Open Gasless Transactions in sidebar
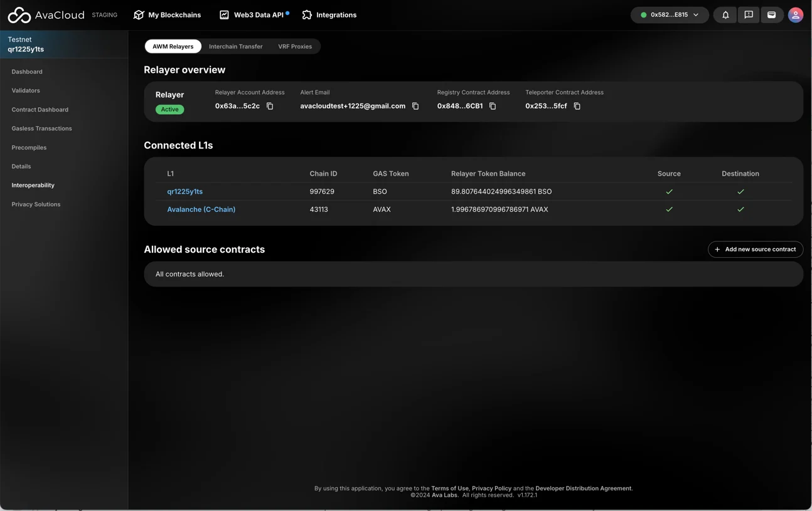Viewport: 812px width, 511px height. [x=41, y=129]
